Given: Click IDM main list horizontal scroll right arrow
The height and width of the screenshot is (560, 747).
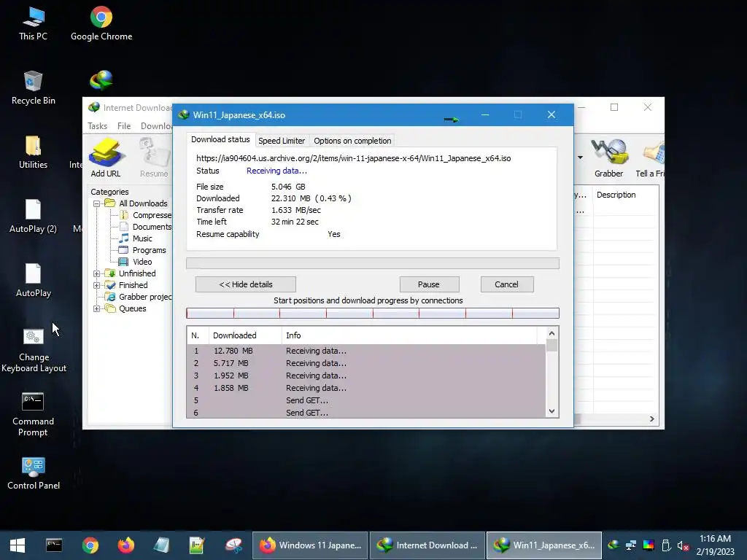Looking at the screenshot, I should click(x=651, y=419).
